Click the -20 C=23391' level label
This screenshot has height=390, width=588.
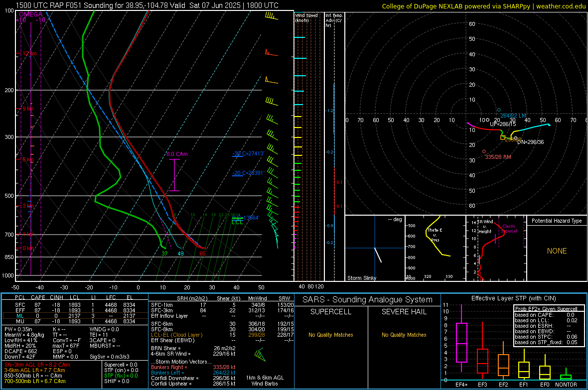(x=248, y=173)
